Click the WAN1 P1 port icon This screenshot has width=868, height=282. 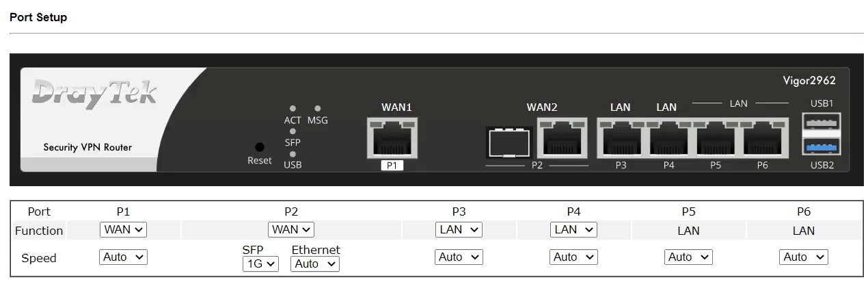(392, 138)
